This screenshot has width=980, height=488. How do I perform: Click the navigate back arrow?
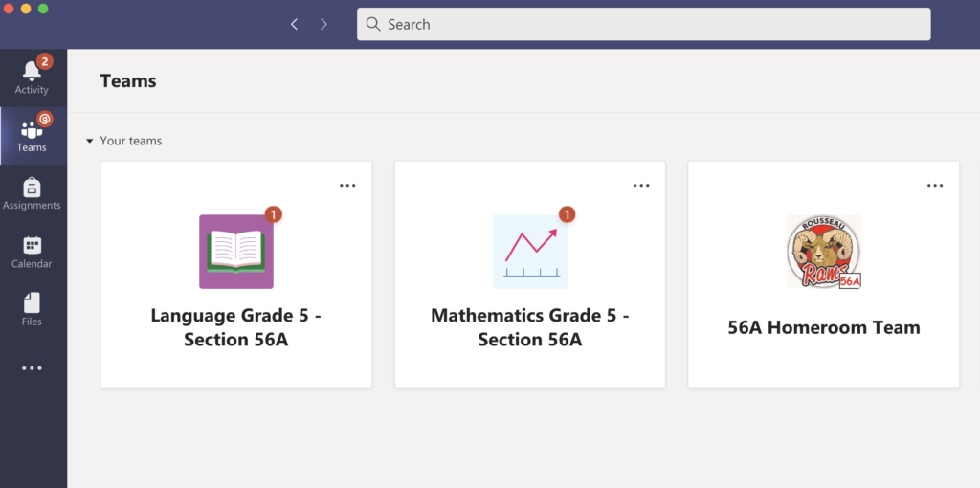click(x=294, y=24)
